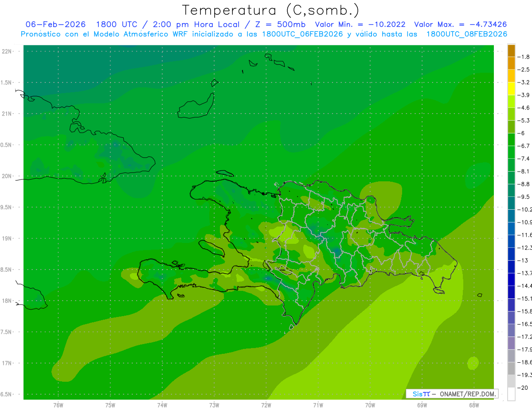Viewport: 532px width, 411px height.
Task: Click the '-1.8' colorbar value
Action: tap(524, 57)
